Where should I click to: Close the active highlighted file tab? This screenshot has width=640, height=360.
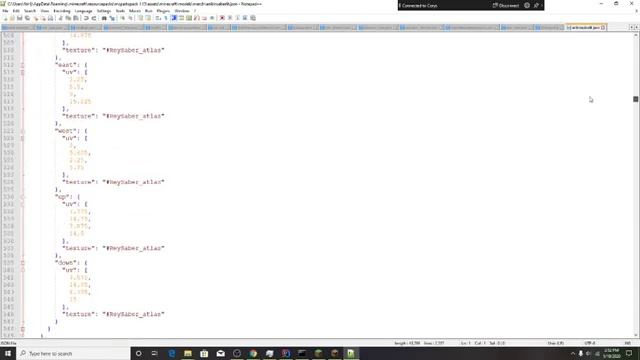click(x=603, y=27)
